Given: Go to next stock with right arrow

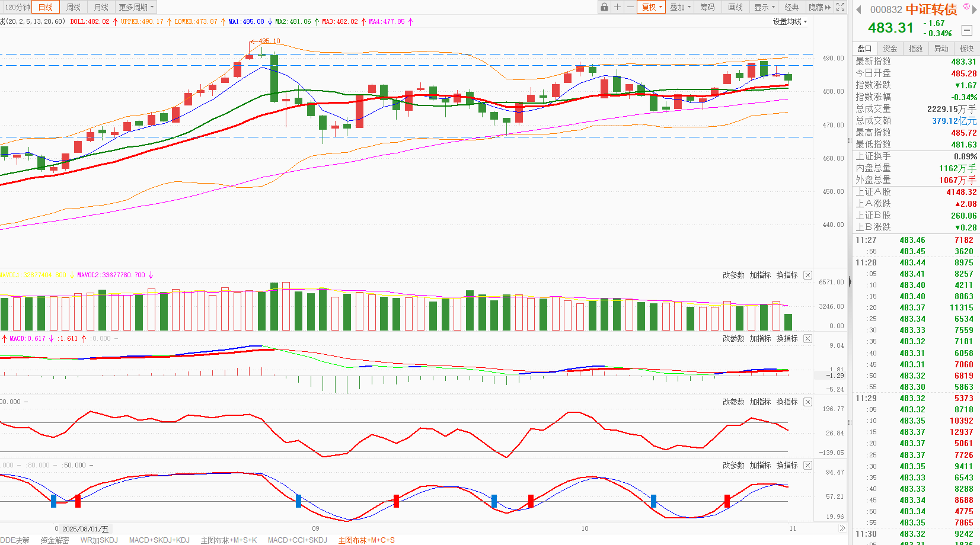Looking at the screenshot, I should pos(975,9).
